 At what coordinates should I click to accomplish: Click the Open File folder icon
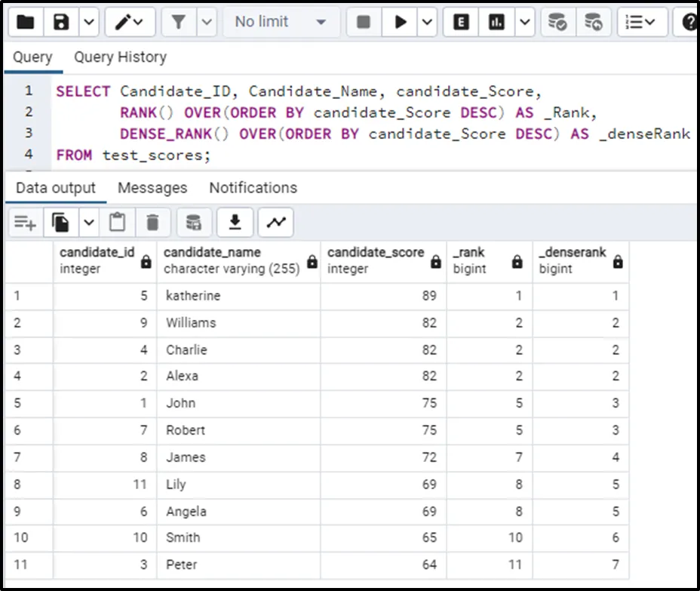coord(26,22)
